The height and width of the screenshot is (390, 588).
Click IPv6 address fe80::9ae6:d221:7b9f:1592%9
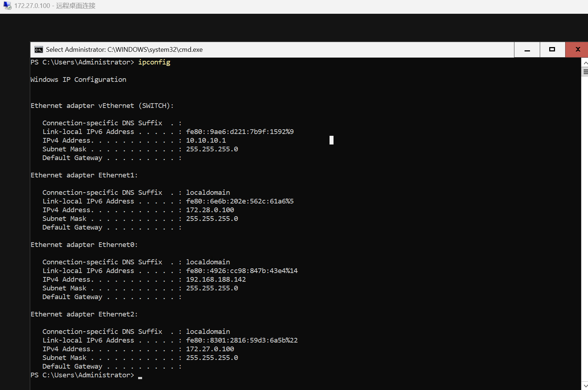click(x=240, y=131)
